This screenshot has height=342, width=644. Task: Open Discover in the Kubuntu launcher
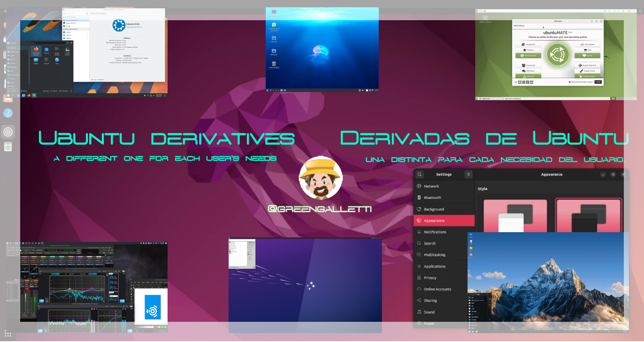[x=46, y=50]
